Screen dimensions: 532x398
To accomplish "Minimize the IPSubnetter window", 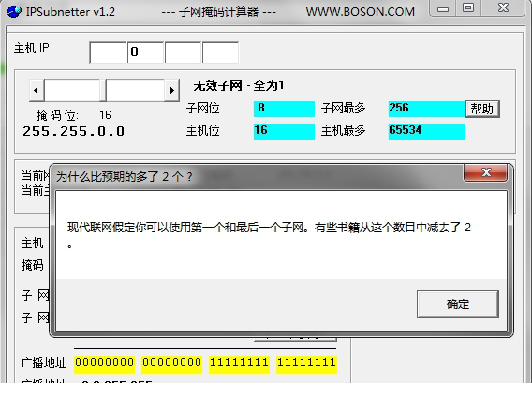I will click(x=442, y=8).
